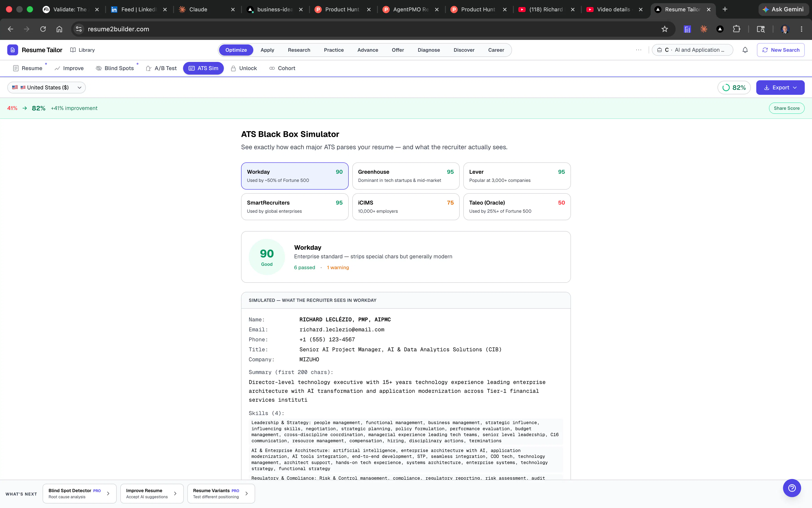812x508 pixels.
Task: Switch to the Video details browser tab
Action: coord(614,9)
